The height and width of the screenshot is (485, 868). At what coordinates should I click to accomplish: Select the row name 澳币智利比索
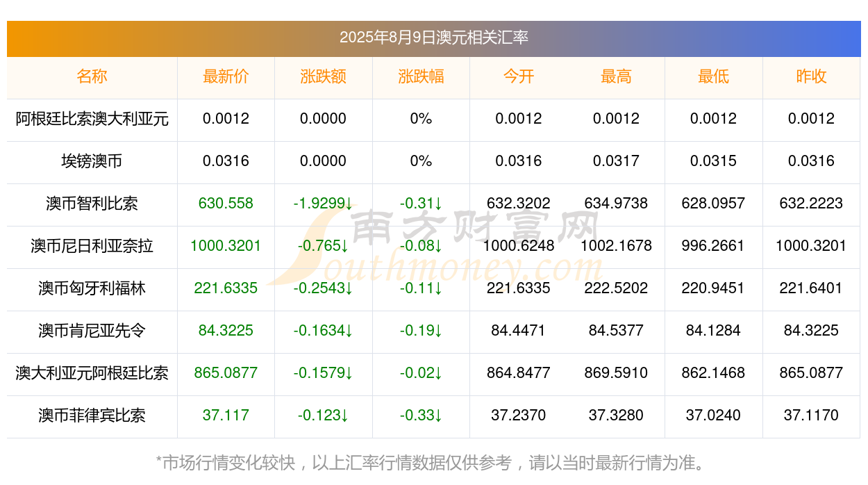[92, 204]
